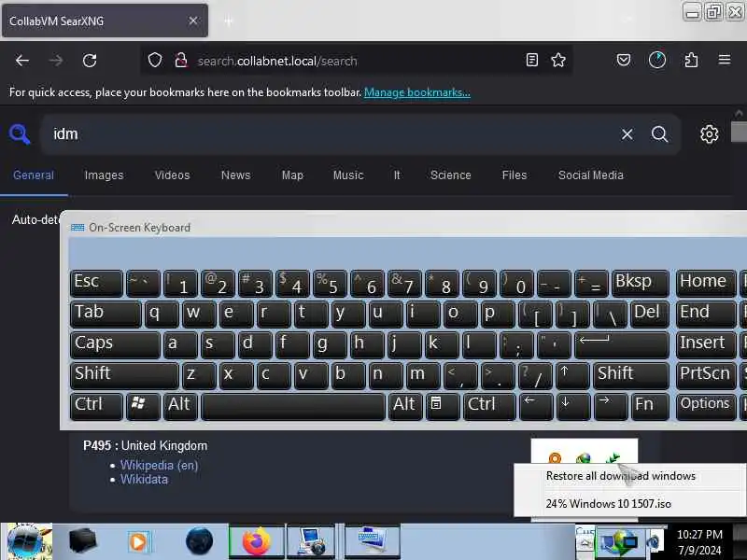Image resolution: width=747 pixels, height=560 pixels.
Task: Tap Home on the On-Screen Keyboard
Action: (x=706, y=284)
